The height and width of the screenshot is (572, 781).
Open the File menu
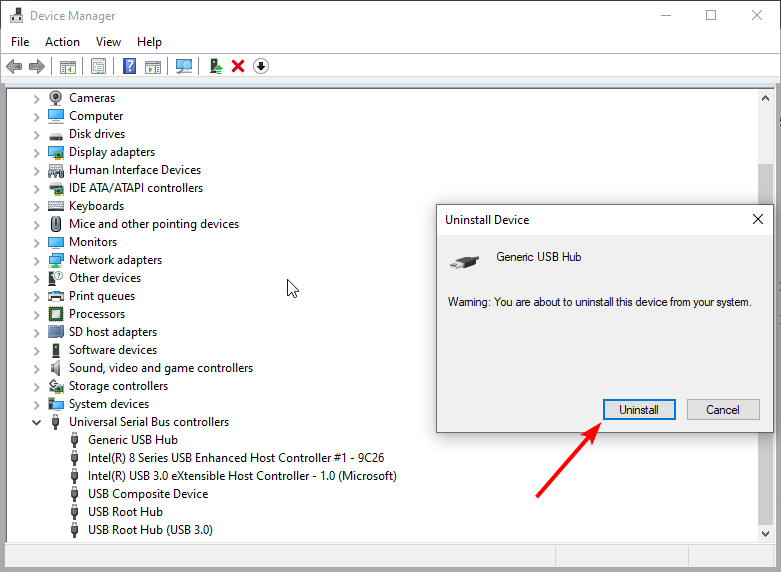coord(20,42)
